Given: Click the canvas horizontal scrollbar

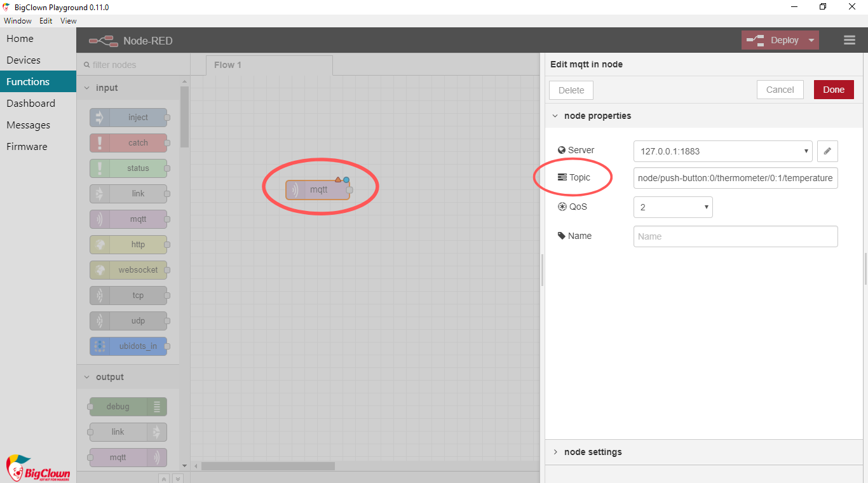Looking at the screenshot, I should [x=268, y=466].
